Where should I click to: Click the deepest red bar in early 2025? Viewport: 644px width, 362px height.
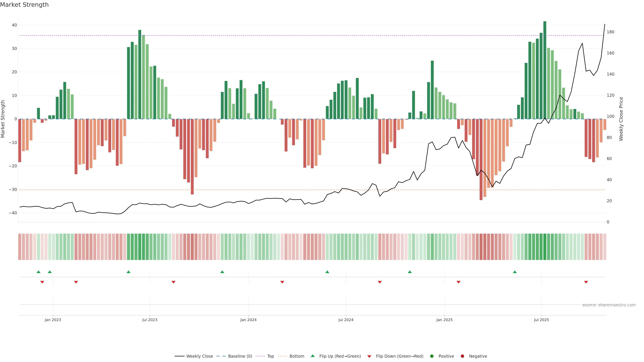pos(481,159)
